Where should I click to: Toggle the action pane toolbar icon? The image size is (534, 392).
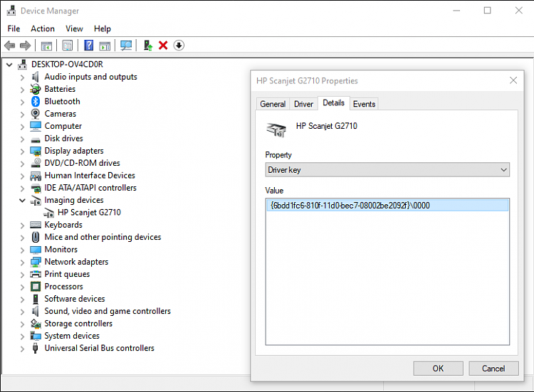[105, 46]
